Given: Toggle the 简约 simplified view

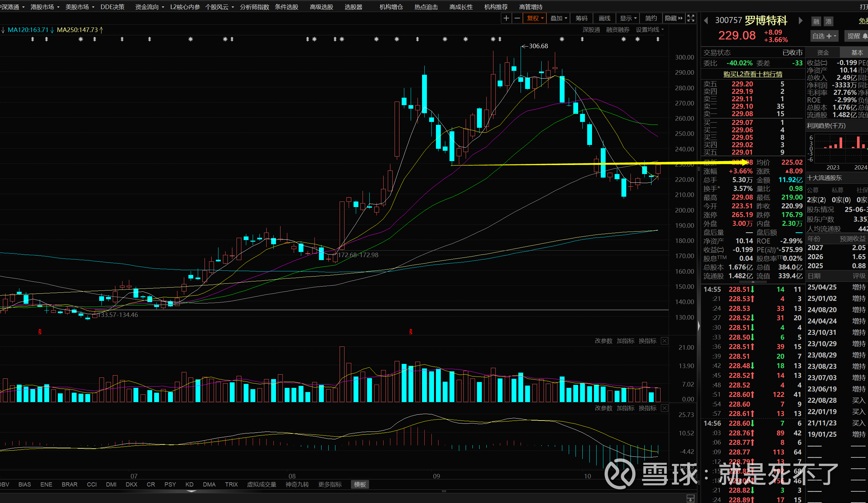Looking at the screenshot, I should pos(651,18).
